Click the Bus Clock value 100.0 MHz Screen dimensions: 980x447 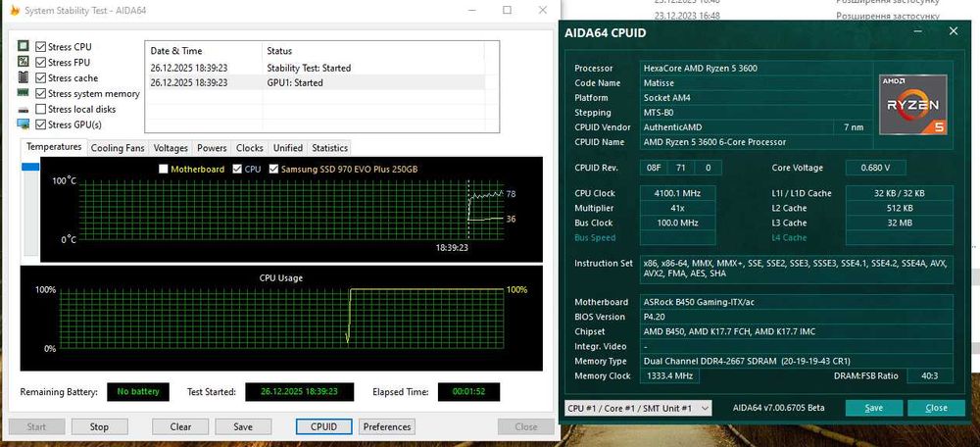(x=677, y=223)
